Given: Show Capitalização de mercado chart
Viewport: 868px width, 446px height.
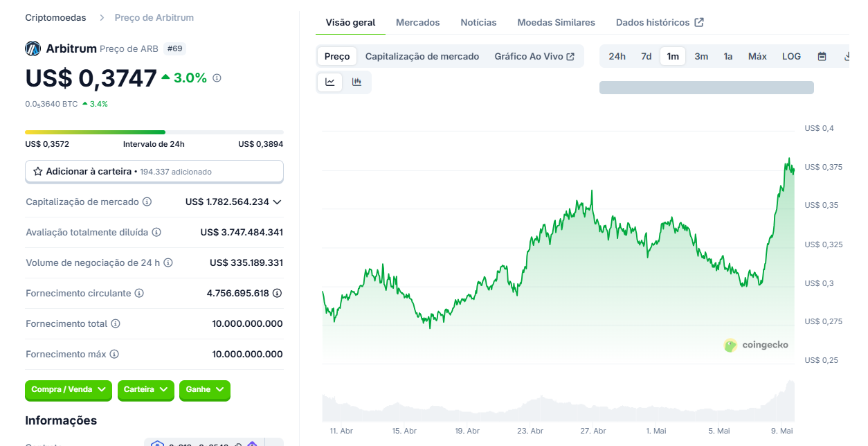Looking at the screenshot, I should point(422,56).
